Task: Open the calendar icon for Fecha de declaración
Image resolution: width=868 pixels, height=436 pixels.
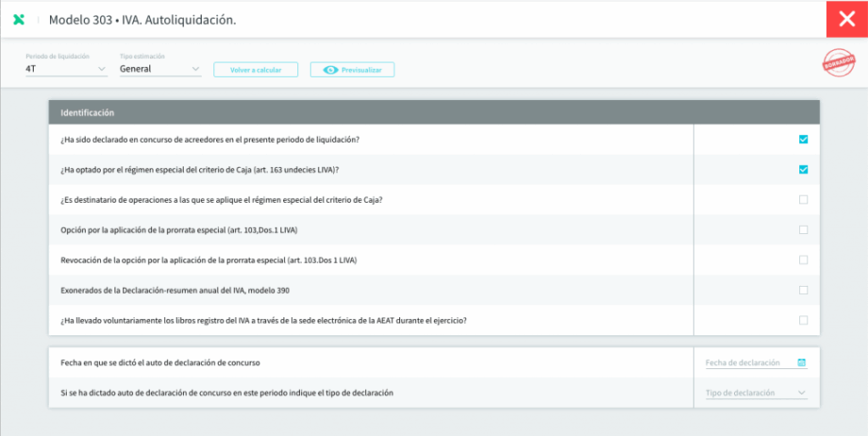Action: pos(801,363)
